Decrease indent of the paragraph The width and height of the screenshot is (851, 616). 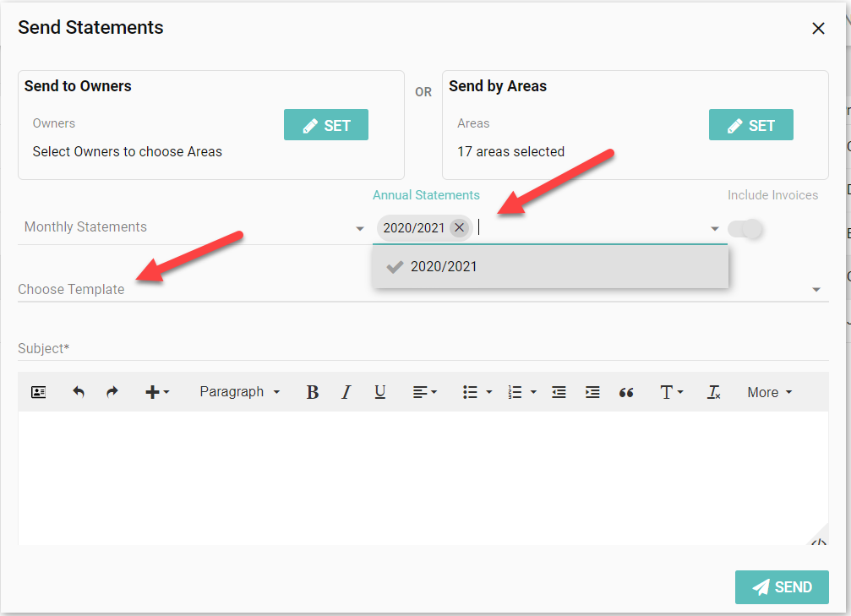(x=559, y=392)
